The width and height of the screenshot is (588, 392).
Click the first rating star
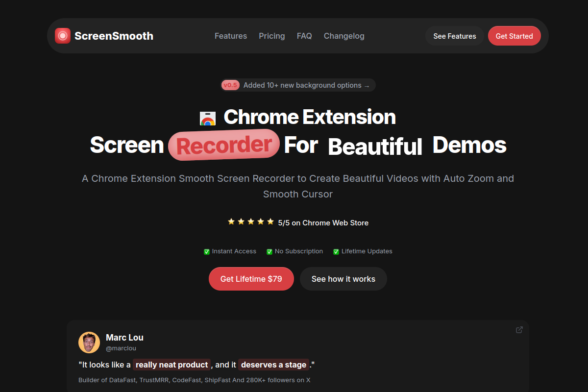coord(231,221)
